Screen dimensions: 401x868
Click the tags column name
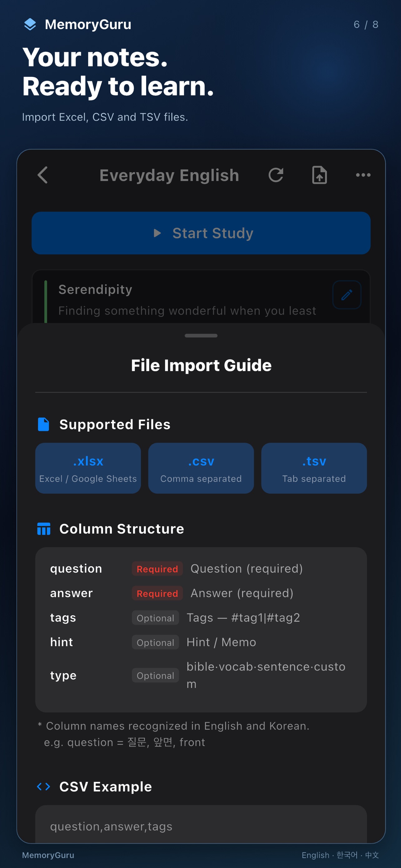pos(63,618)
